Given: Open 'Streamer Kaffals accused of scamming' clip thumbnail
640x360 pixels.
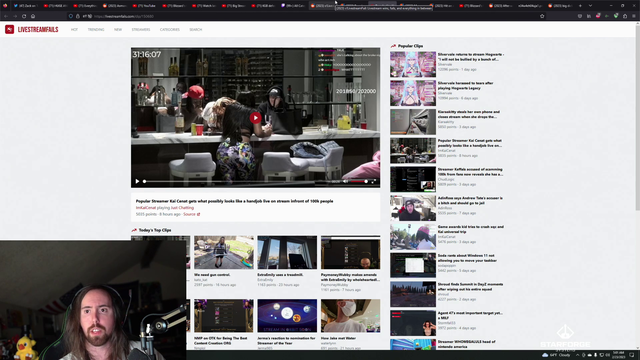Looking at the screenshot, I should tap(413, 179).
